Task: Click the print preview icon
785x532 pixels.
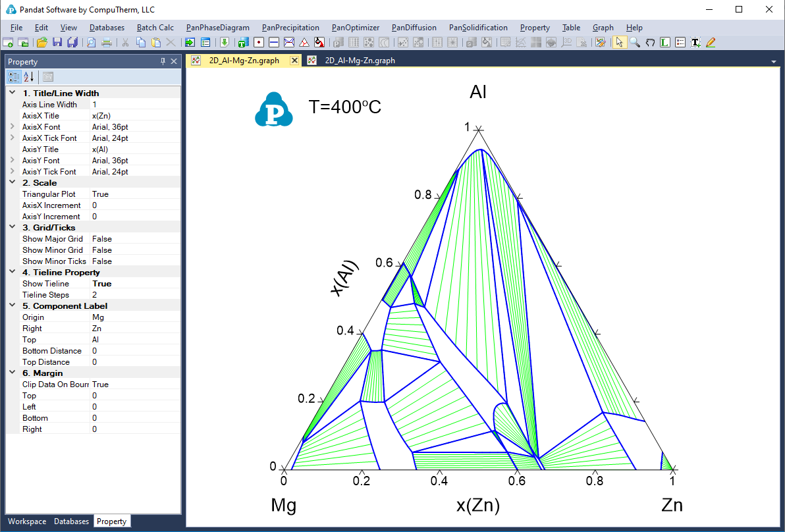Action: click(x=91, y=42)
